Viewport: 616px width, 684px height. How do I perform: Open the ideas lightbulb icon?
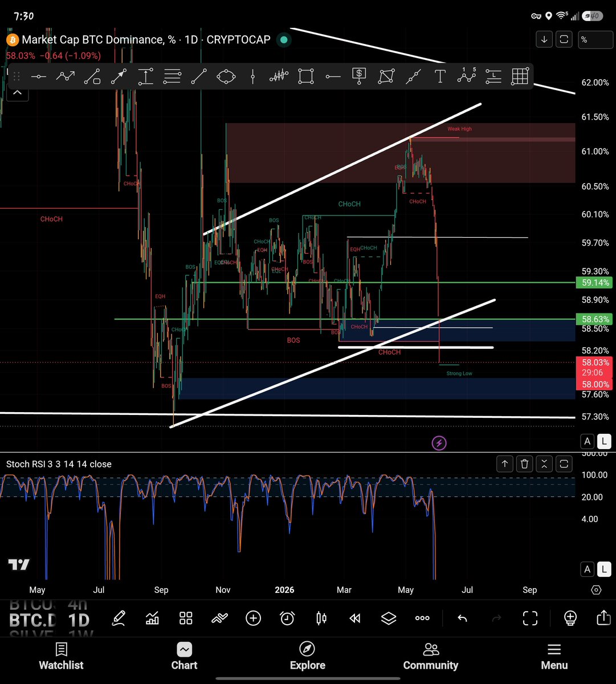570,618
